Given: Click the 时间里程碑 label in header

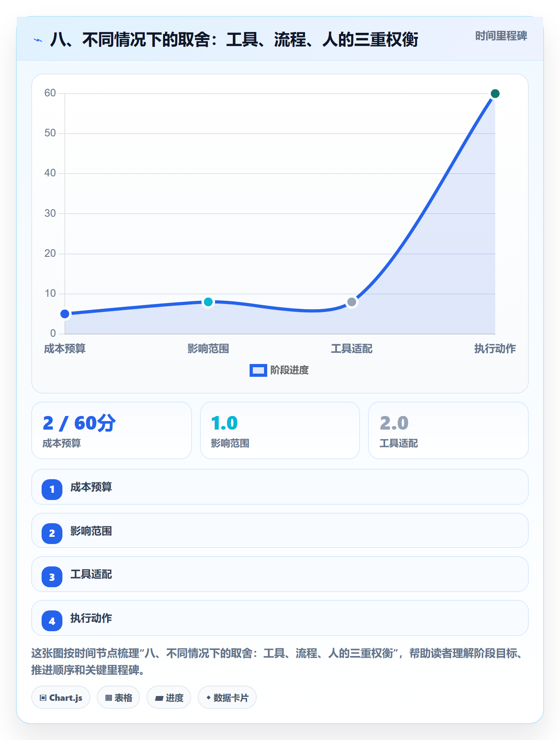Looking at the screenshot, I should (x=501, y=36).
